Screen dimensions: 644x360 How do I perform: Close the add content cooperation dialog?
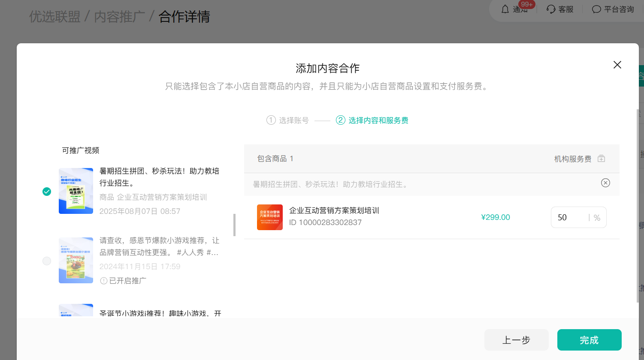(x=617, y=65)
